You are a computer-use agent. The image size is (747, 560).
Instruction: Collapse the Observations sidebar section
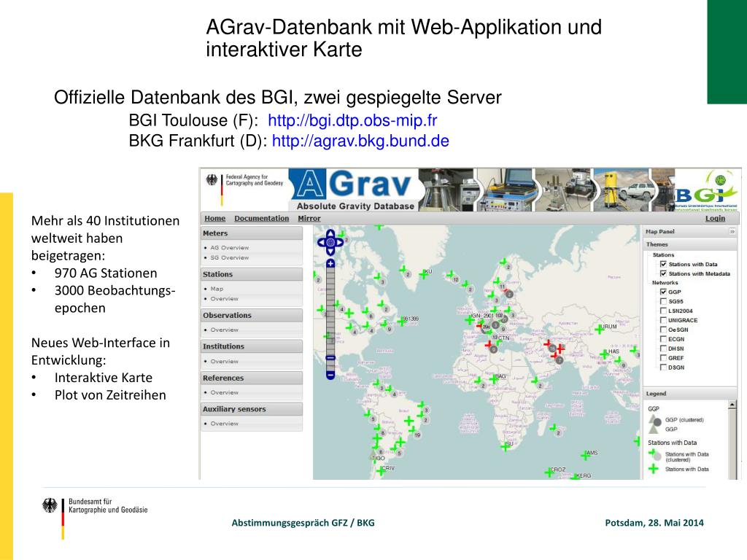tap(252, 315)
